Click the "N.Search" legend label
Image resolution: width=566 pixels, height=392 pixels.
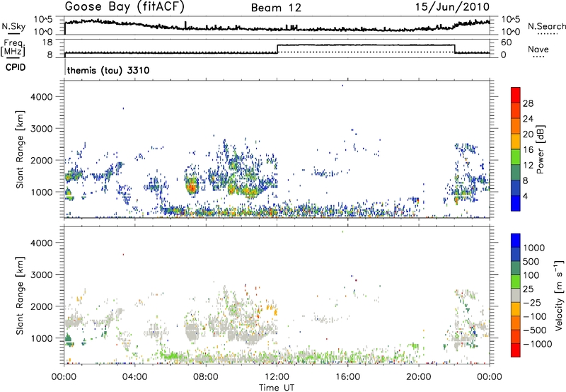click(x=546, y=26)
